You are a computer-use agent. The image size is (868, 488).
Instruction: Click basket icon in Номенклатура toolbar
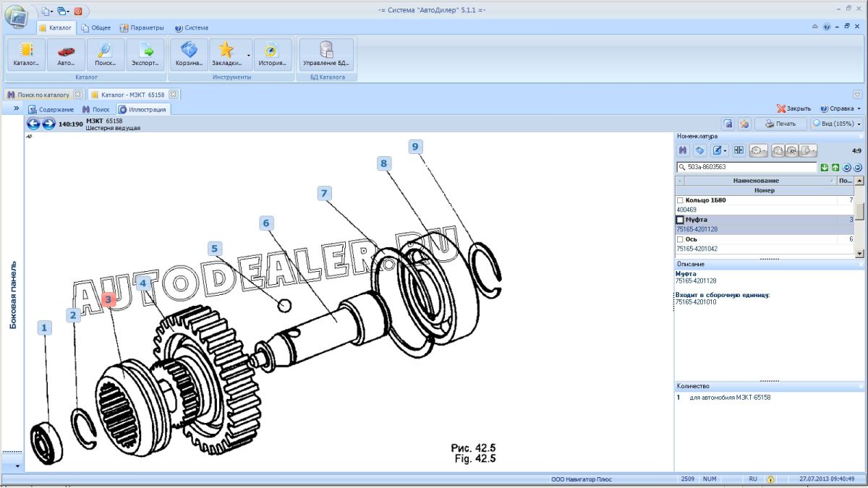tap(700, 150)
